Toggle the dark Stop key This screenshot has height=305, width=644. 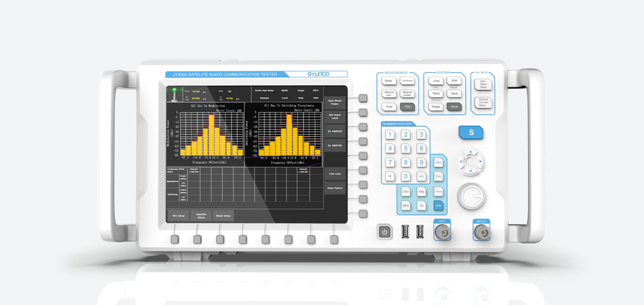click(x=407, y=106)
